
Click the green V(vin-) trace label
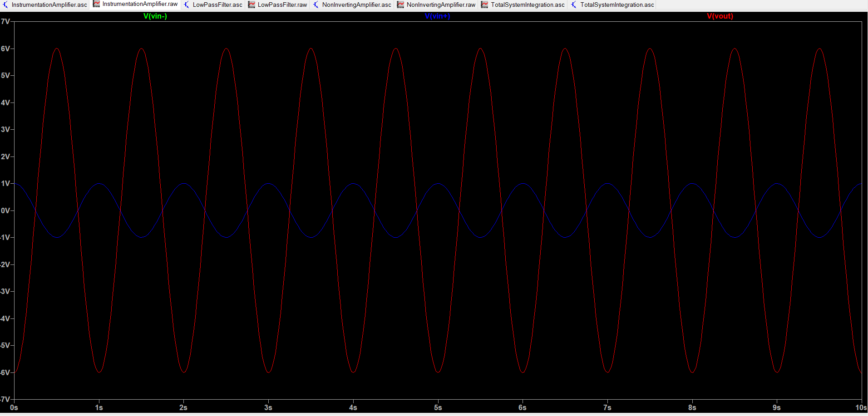click(x=155, y=16)
